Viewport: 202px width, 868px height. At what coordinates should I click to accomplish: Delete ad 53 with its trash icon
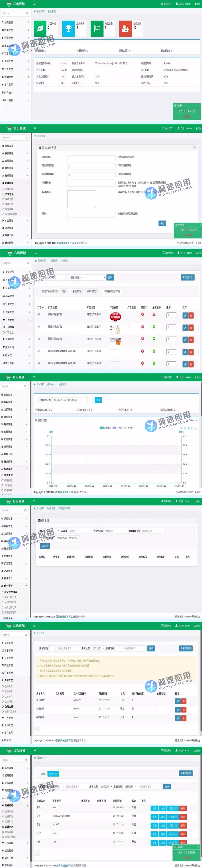[x=191, y=315]
